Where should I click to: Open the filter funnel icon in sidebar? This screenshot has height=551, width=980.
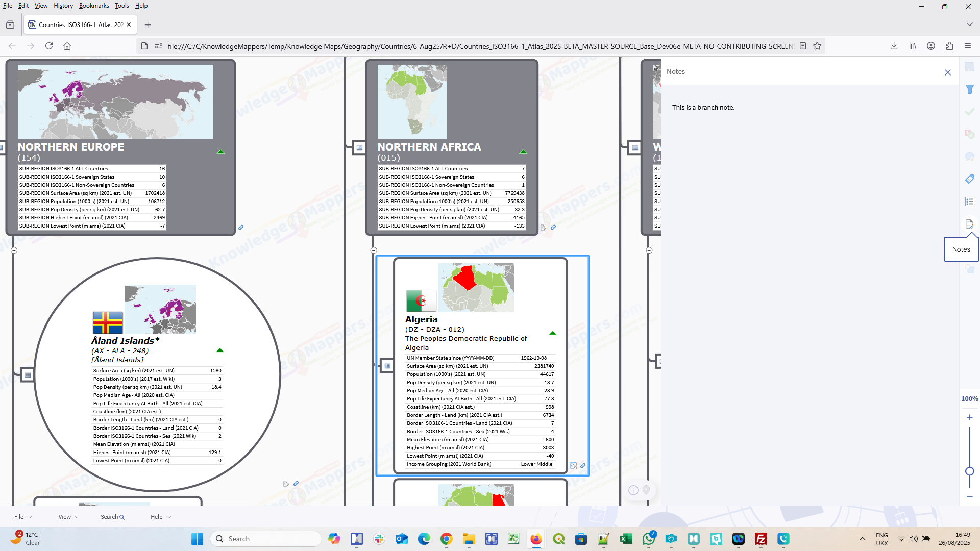tap(970, 89)
